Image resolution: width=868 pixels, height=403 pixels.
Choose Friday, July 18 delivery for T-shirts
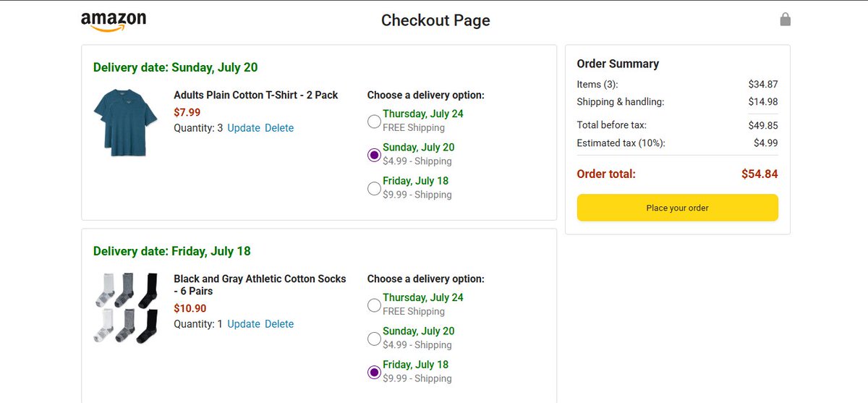(374, 188)
